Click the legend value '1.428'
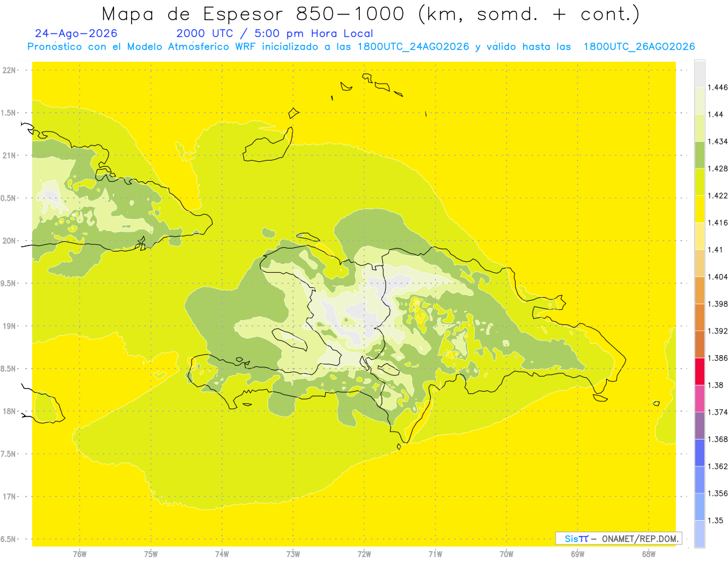 click(717, 169)
